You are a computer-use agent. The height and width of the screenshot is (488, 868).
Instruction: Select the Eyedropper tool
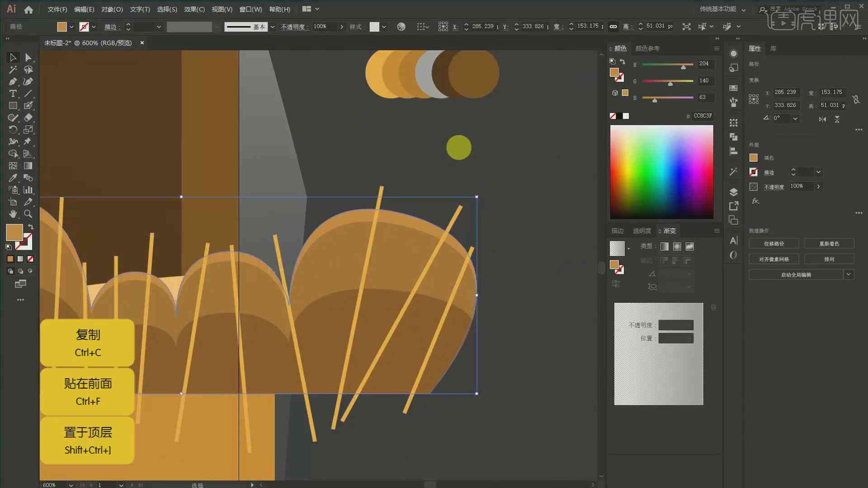coord(12,178)
